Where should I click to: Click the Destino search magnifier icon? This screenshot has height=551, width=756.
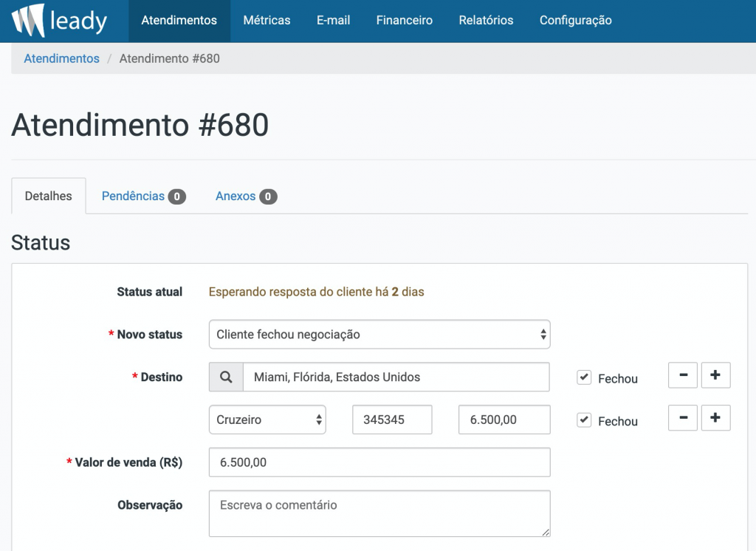coord(226,377)
